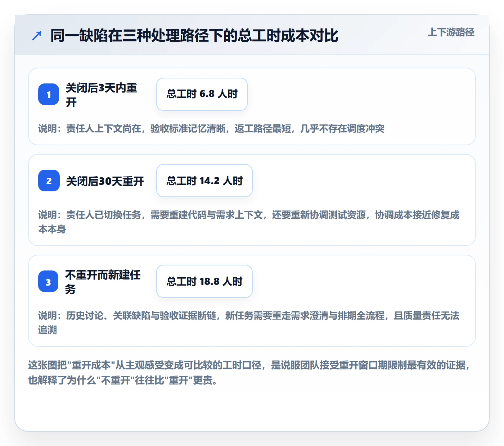Click the heading 关闭后3天内重开
The image size is (504, 446).
coord(102,95)
